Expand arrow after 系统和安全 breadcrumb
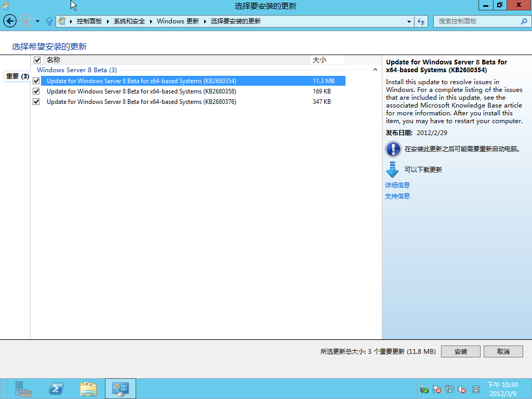This screenshot has width=532, height=399. (x=151, y=21)
